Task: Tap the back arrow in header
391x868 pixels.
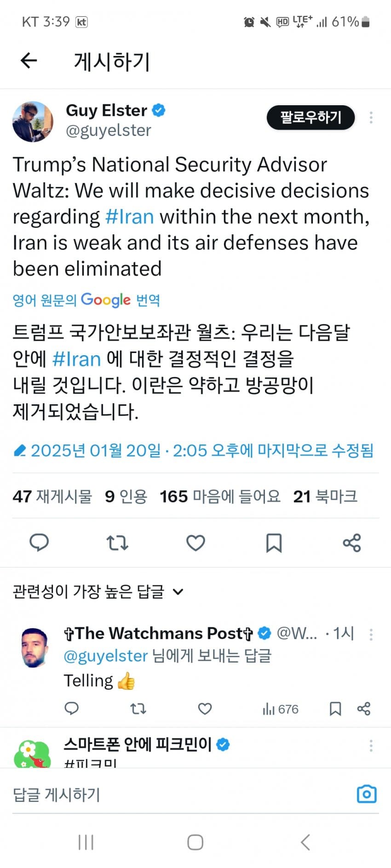Action: click(x=29, y=60)
